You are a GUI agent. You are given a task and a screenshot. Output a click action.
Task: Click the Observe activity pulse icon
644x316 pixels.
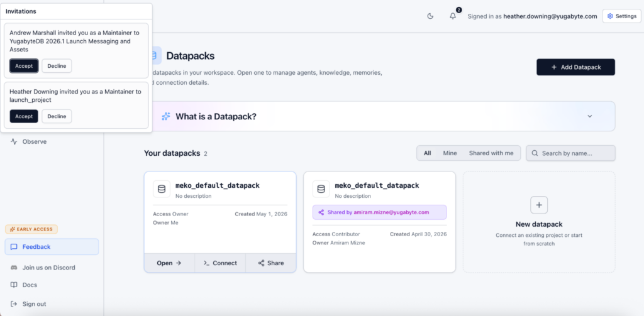pyautogui.click(x=14, y=141)
